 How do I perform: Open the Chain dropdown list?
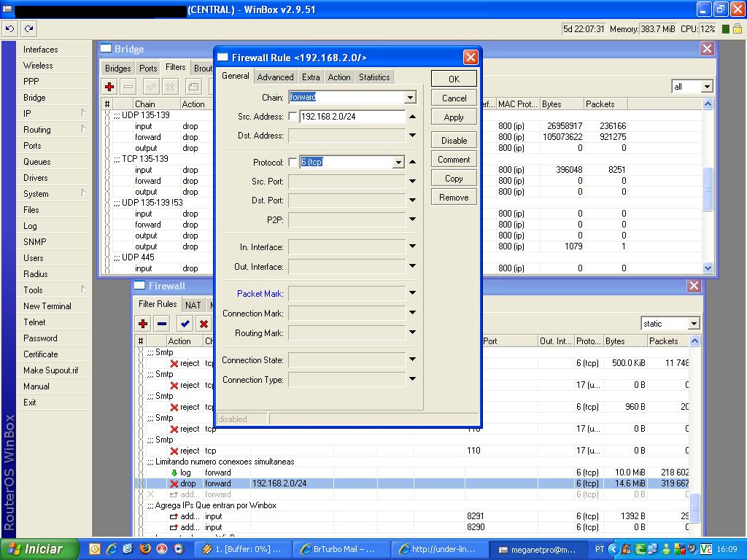tap(410, 98)
